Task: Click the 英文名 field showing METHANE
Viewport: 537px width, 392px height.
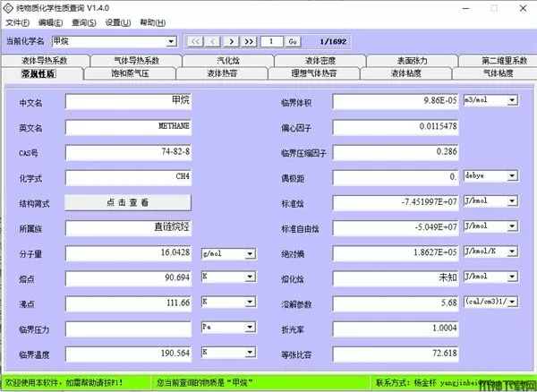Action: [128, 127]
